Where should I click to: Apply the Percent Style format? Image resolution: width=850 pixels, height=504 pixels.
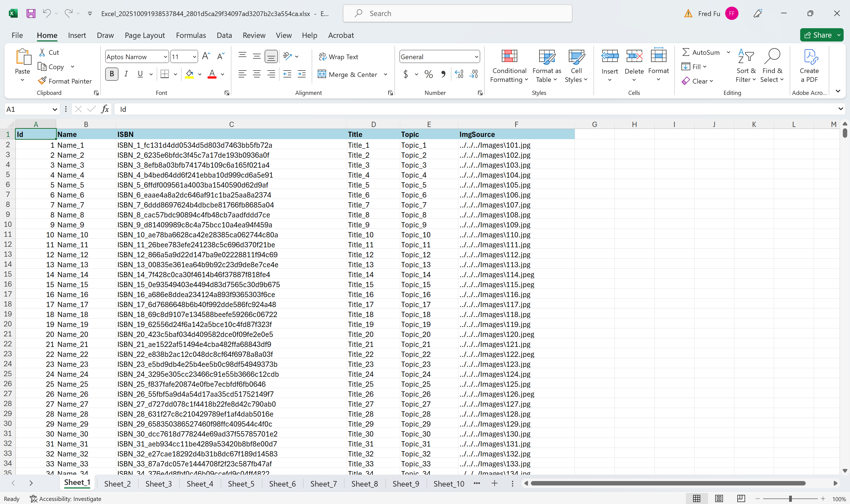click(429, 74)
